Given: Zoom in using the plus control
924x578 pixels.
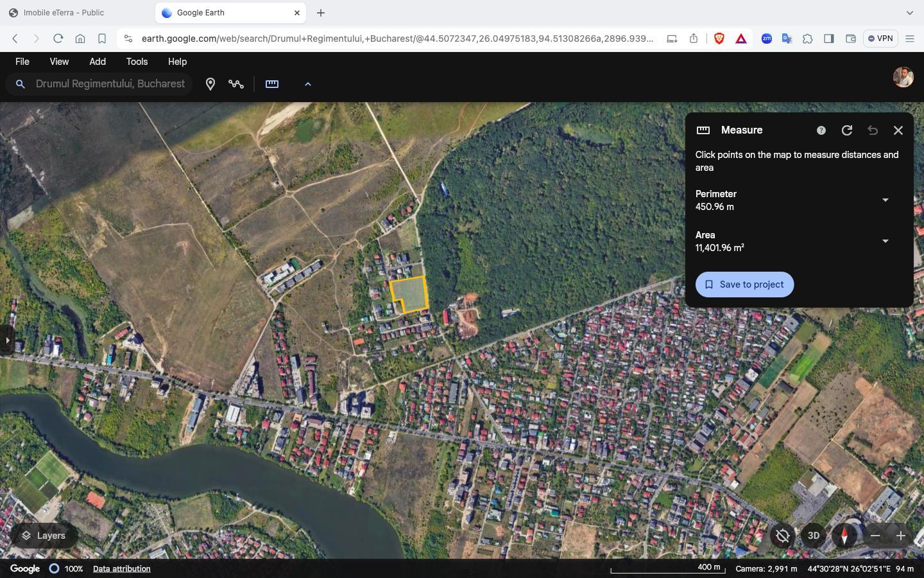Looking at the screenshot, I should 900,536.
